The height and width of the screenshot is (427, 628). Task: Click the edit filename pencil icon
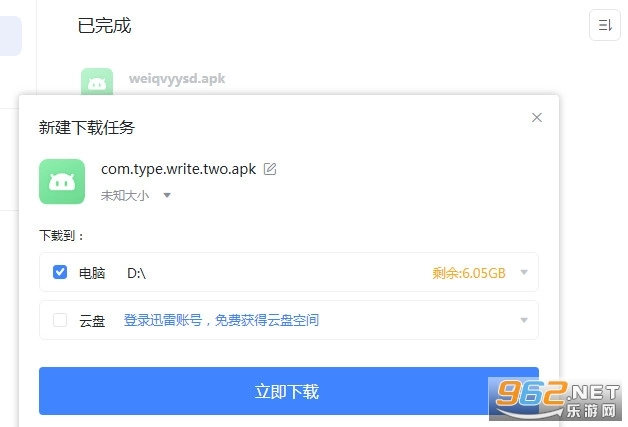click(x=270, y=169)
